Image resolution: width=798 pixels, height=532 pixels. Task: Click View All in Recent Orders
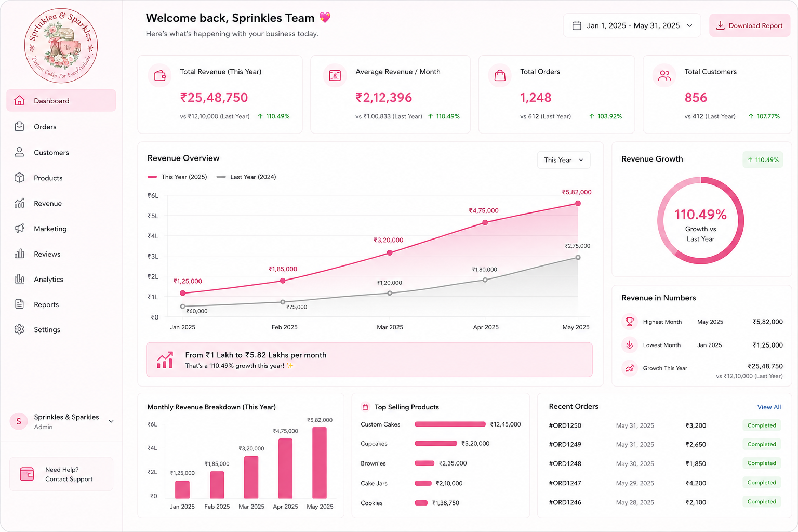click(x=769, y=407)
